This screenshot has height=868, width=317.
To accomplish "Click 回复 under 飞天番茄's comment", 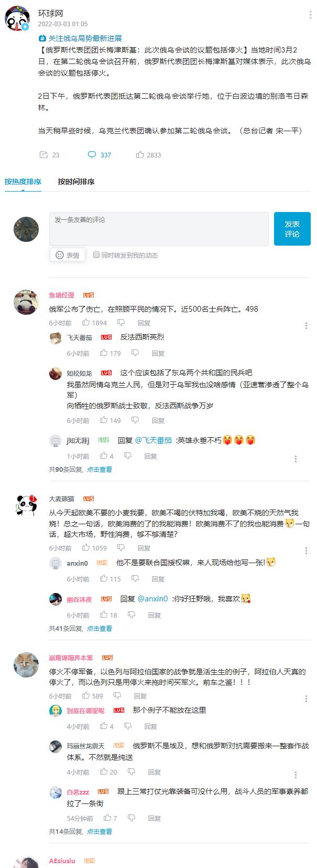I will coord(158,353).
